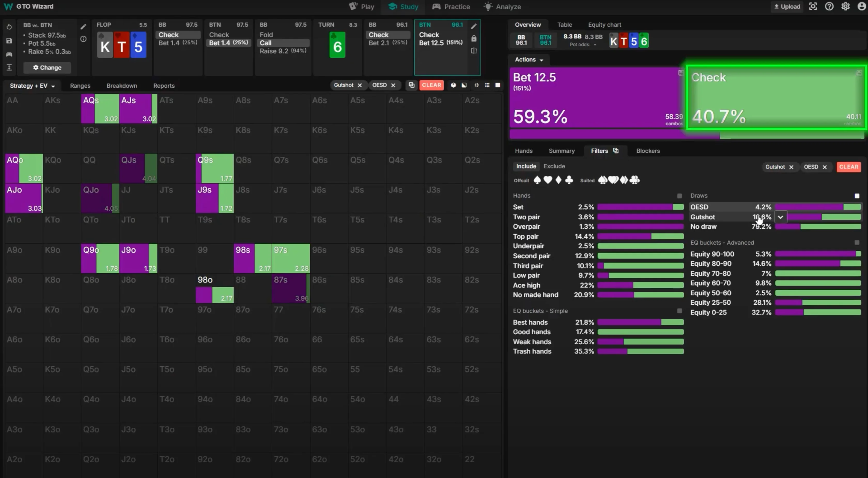
Task: Click the reset spot icon in left sidebar
Action: [x=9, y=27]
